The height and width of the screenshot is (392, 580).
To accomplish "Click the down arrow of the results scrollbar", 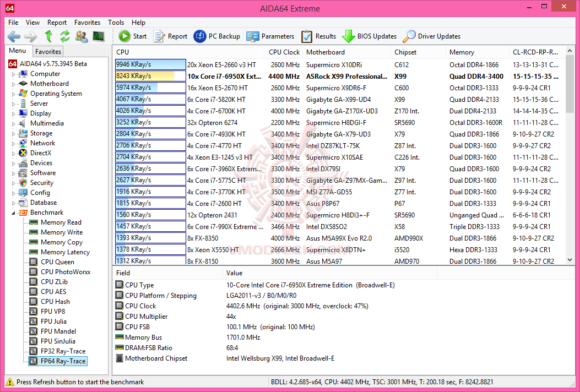I will click(570, 260).
